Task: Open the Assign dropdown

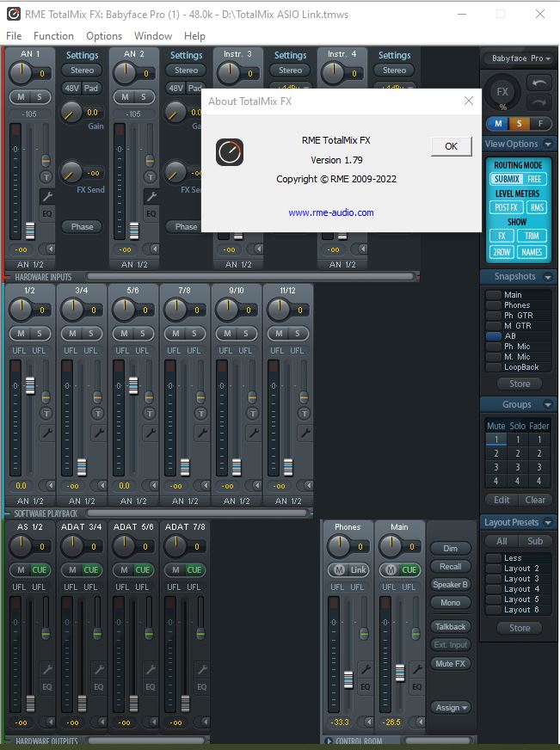Action: pos(451,708)
